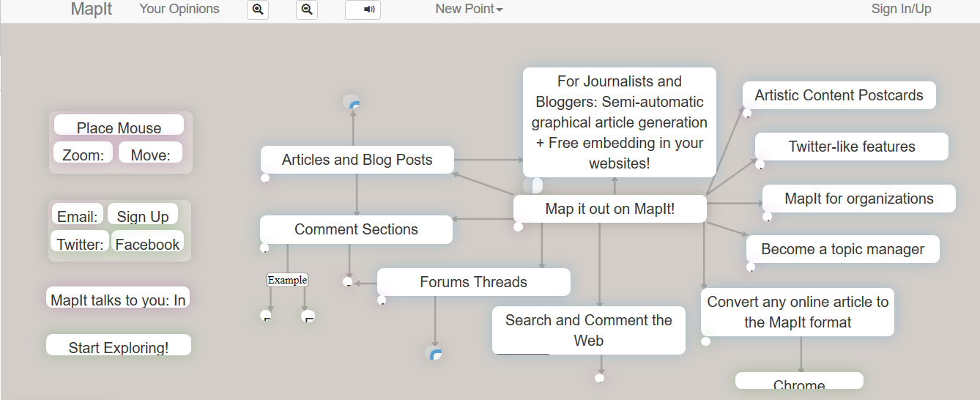Click the white dot under MapIt for organizations
This screenshot has height=400, width=980.
point(767,217)
